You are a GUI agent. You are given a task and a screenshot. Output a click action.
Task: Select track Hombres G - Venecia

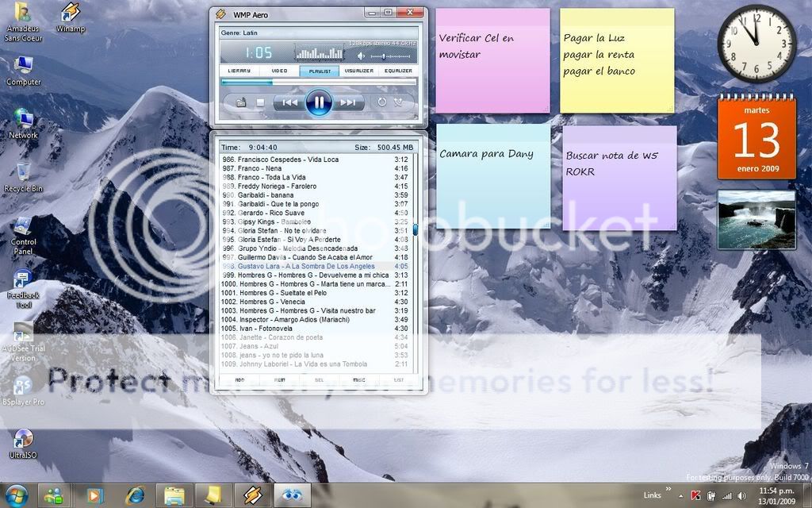point(315,302)
